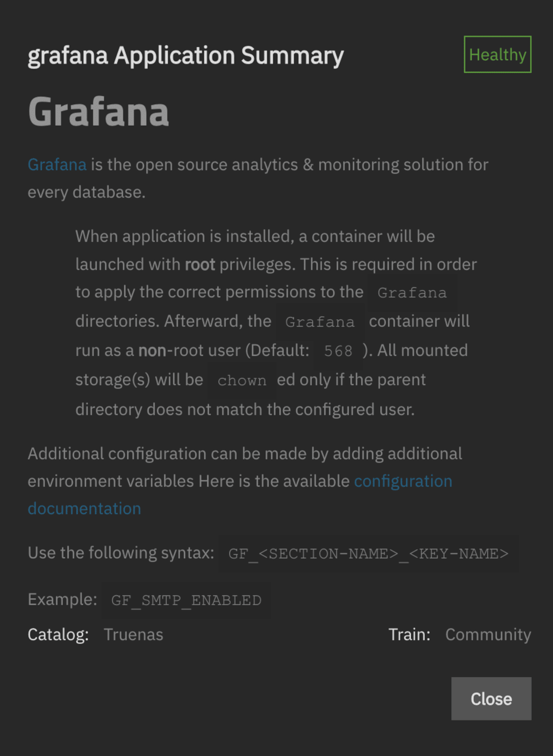Click the default user ID 568 code
The image size is (553, 756).
coord(338,351)
